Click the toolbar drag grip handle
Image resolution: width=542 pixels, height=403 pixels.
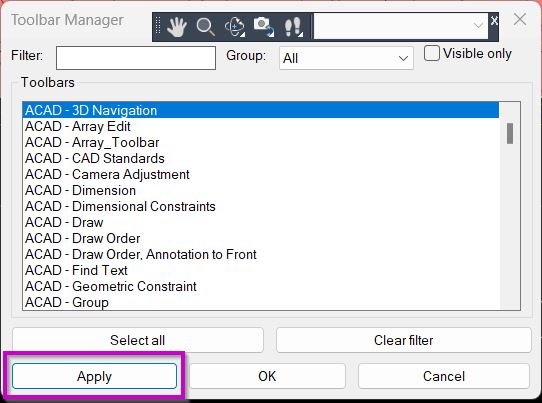point(158,26)
